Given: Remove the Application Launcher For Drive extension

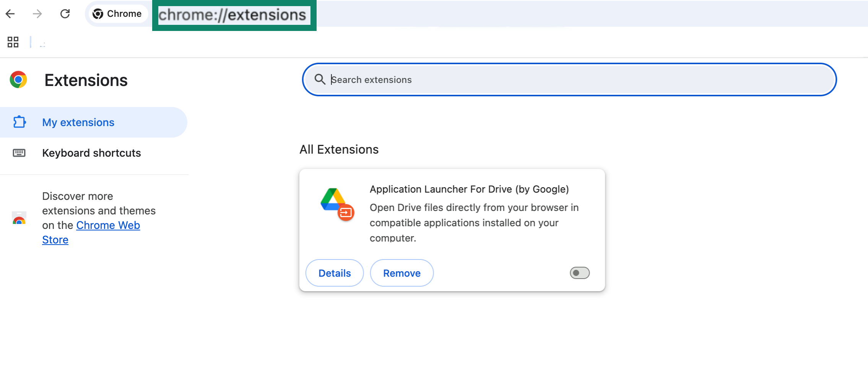Looking at the screenshot, I should point(401,273).
